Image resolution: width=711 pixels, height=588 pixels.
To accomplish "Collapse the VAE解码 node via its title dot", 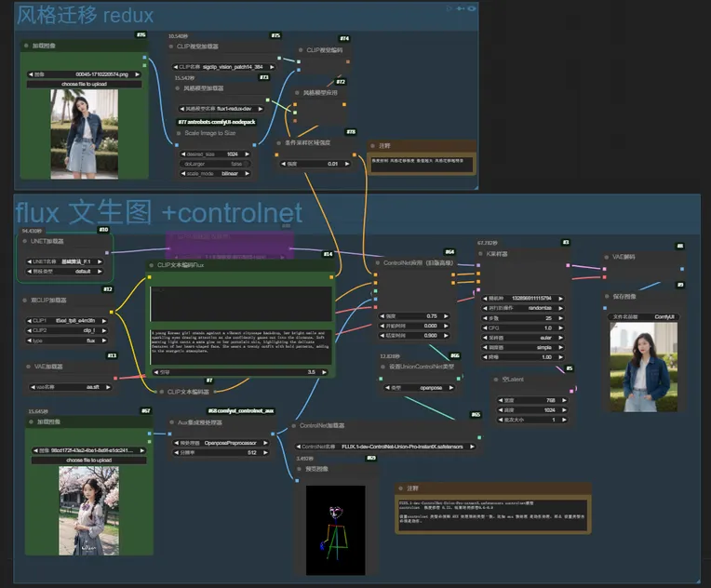I will (606, 257).
